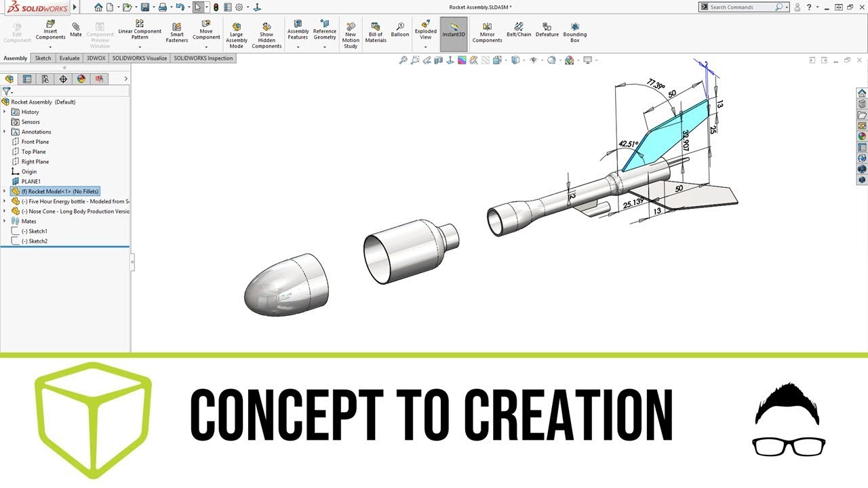Viewport: 868px width, 488px height.
Task: Expand the Annotations folder
Action: click(x=5, y=131)
